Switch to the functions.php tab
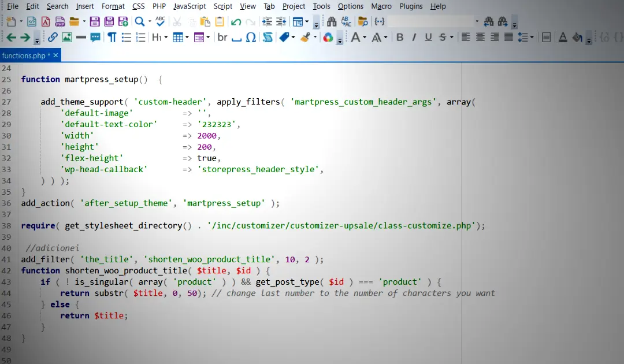The height and width of the screenshot is (364, 624). click(23, 55)
